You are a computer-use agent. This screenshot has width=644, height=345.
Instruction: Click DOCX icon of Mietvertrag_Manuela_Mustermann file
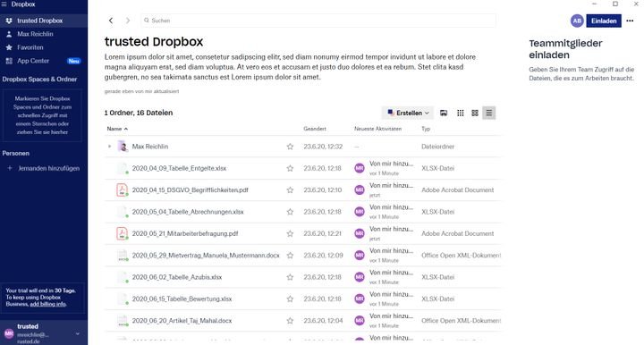point(122,255)
